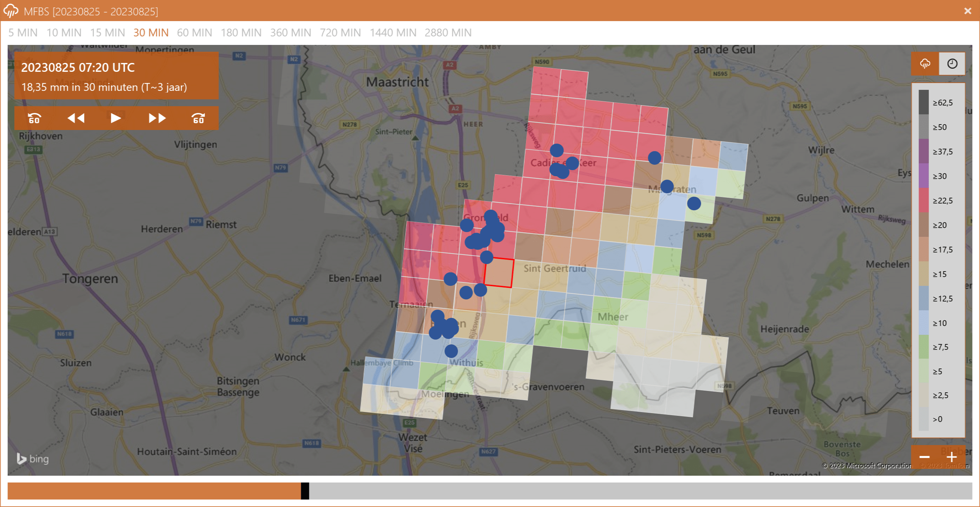Step forward with fast-forward button
980x507 pixels.
point(157,118)
